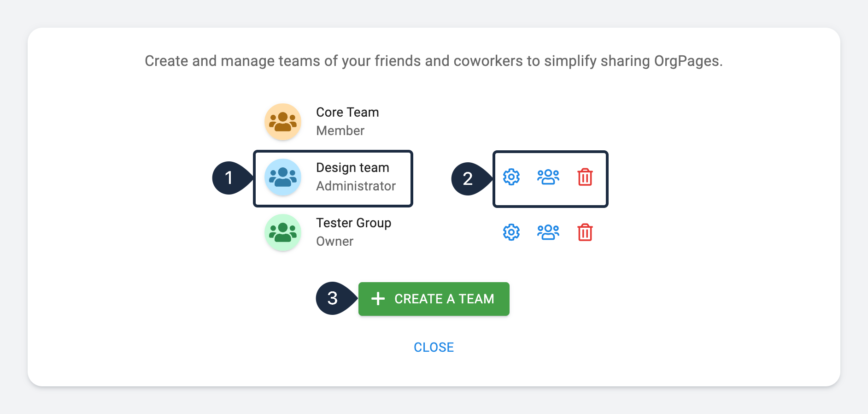Click the trash icon for Tester Group

coord(585,232)
